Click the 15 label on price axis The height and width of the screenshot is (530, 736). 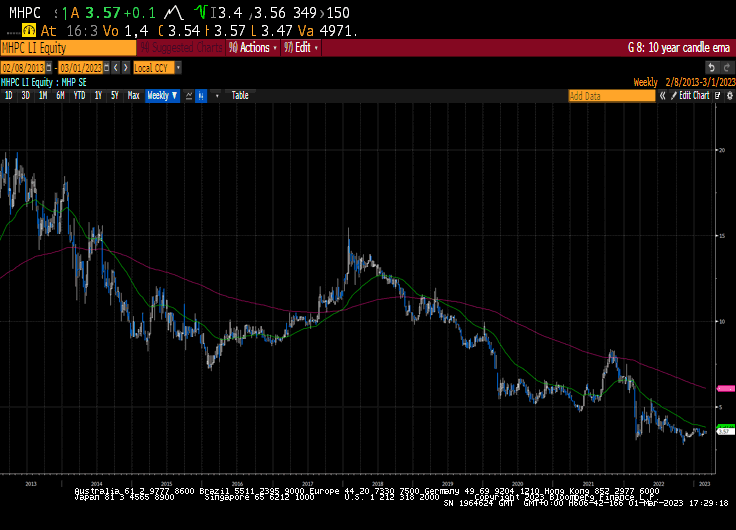pyautogui.click(x=722, y=236)
